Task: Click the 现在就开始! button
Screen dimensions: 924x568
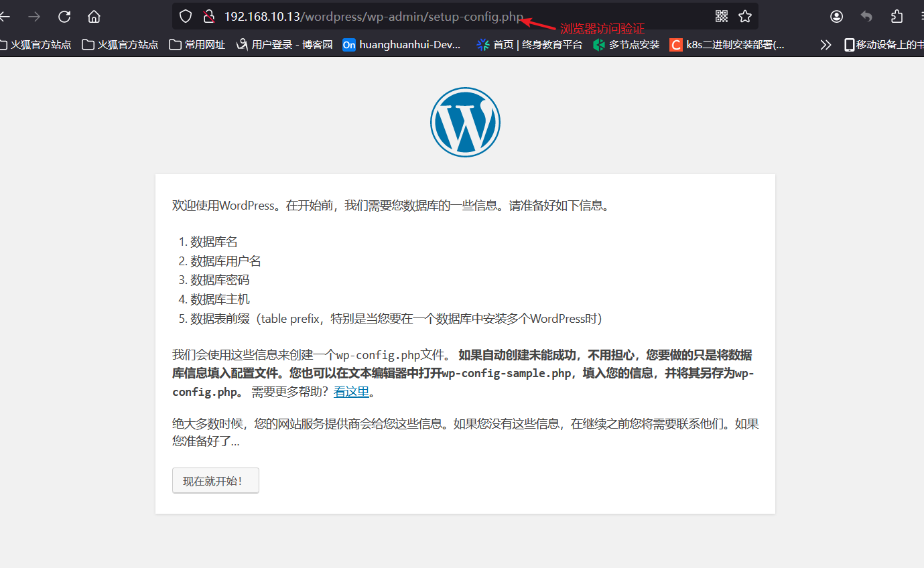Action: click(x=216, y=481)
